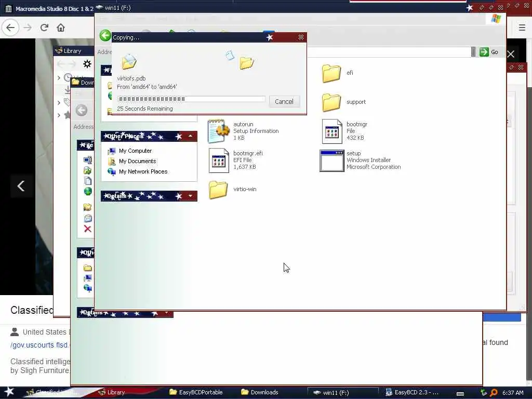Click the keyboard icon in system tray
Screen dimensions: 532x399
pos(460,394)
